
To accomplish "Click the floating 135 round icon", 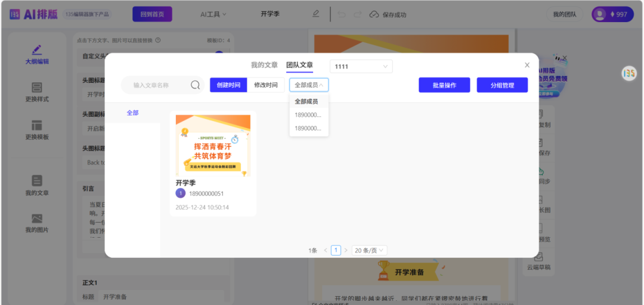I will tap(629, 73).
